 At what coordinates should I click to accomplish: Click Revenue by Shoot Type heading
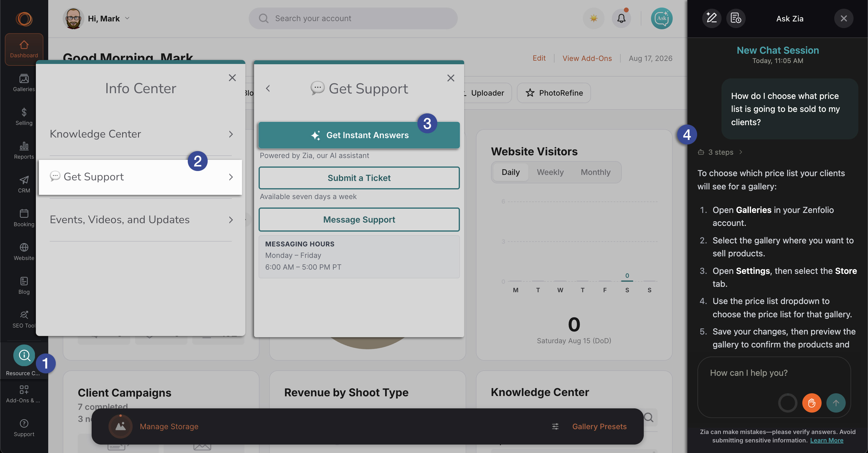pos(346,392)
